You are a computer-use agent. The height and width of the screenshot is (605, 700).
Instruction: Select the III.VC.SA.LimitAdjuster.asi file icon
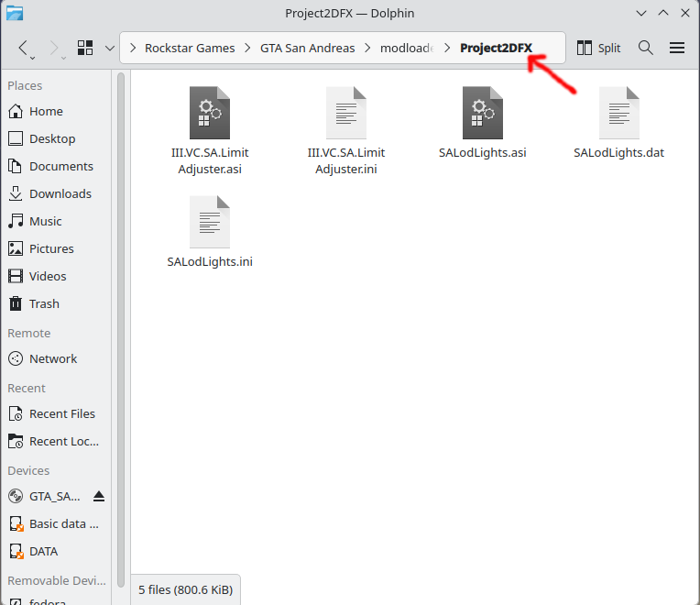point(210,113)
